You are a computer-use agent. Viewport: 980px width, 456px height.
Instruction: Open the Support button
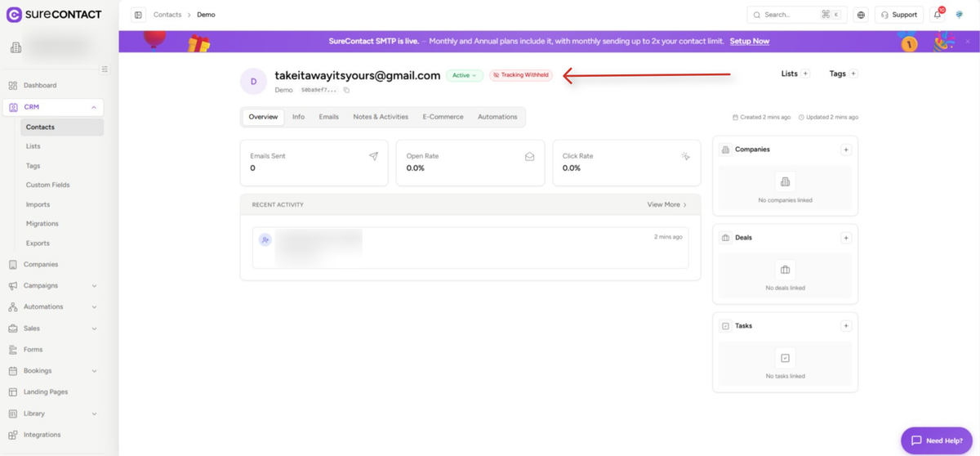coord(899,15)
